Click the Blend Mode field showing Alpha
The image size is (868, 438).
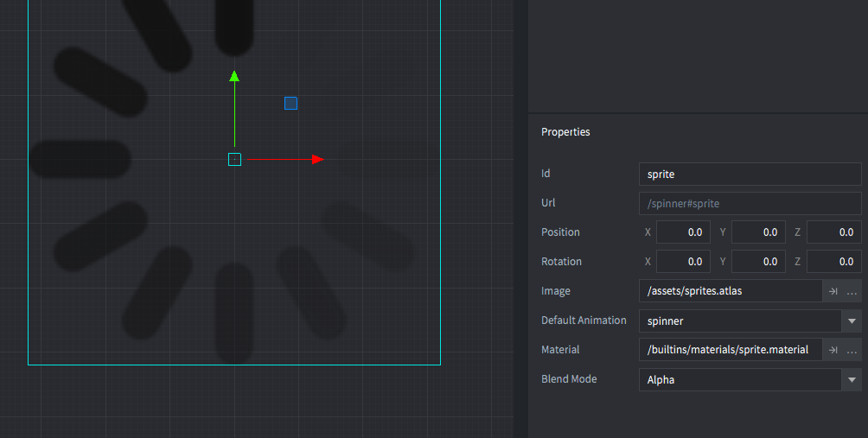coord(740,379)
